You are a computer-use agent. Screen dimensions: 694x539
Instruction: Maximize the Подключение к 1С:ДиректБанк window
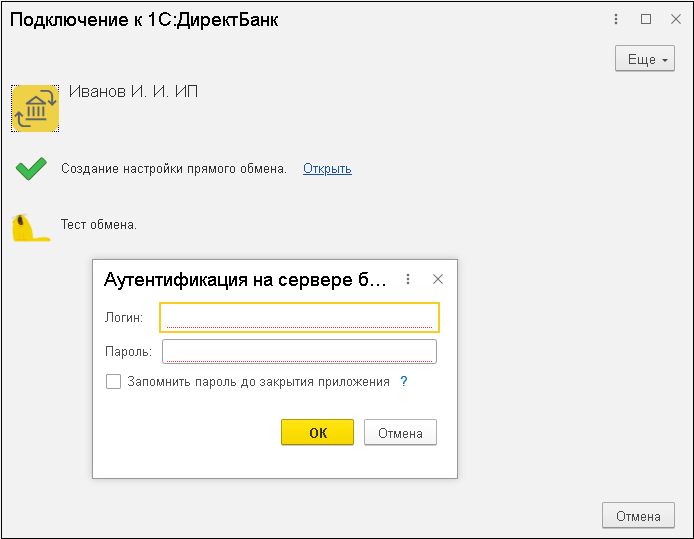pos(646,19)
